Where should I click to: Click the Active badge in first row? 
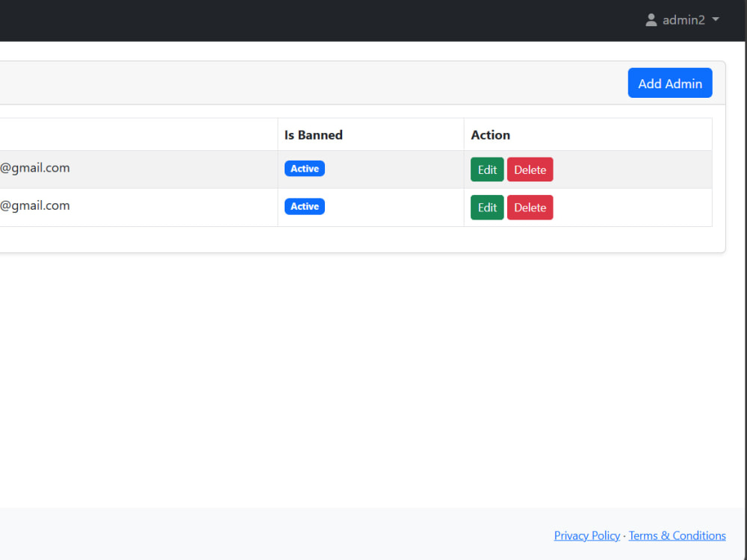click(305, 169)
